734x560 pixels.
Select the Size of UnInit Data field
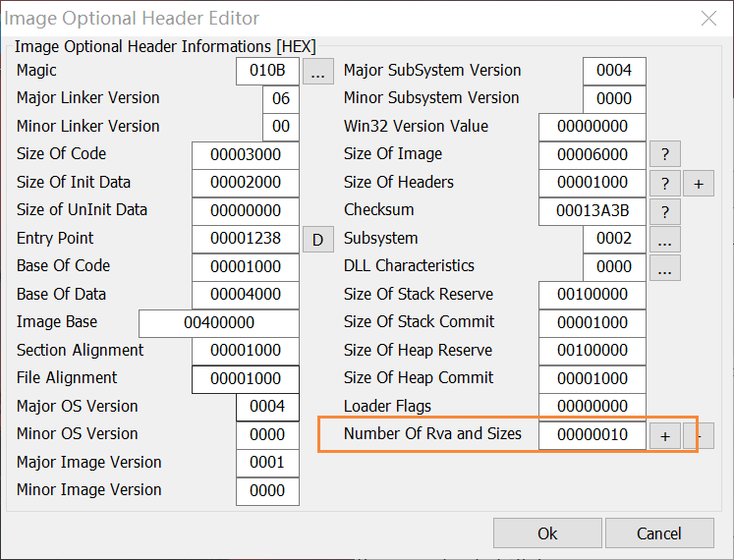point(246,210)
